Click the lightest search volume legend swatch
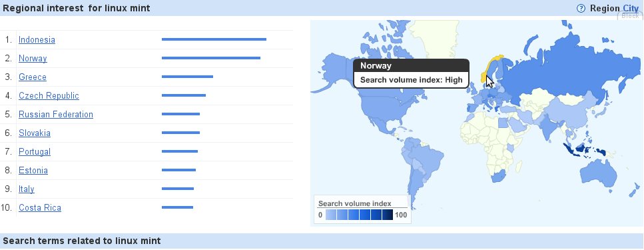The width and height of the screenshot is (644, 250). pyautogui.click(x=331, y=215)
